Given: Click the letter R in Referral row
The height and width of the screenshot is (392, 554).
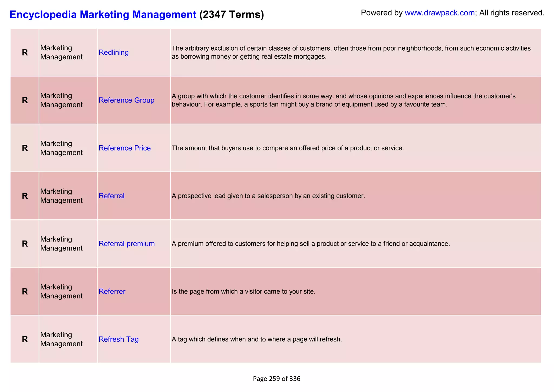Looking at the screenshot, I should pos(25,196).
